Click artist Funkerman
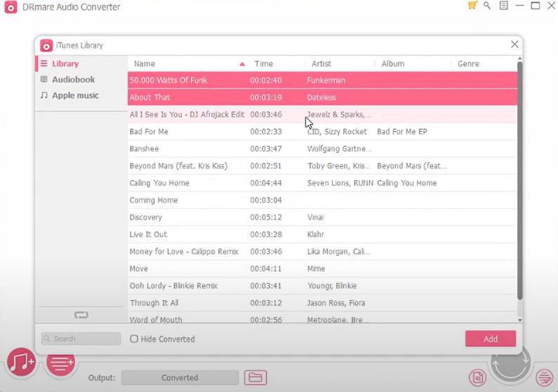This screenshot has width=558, height=392. point(326,80)
